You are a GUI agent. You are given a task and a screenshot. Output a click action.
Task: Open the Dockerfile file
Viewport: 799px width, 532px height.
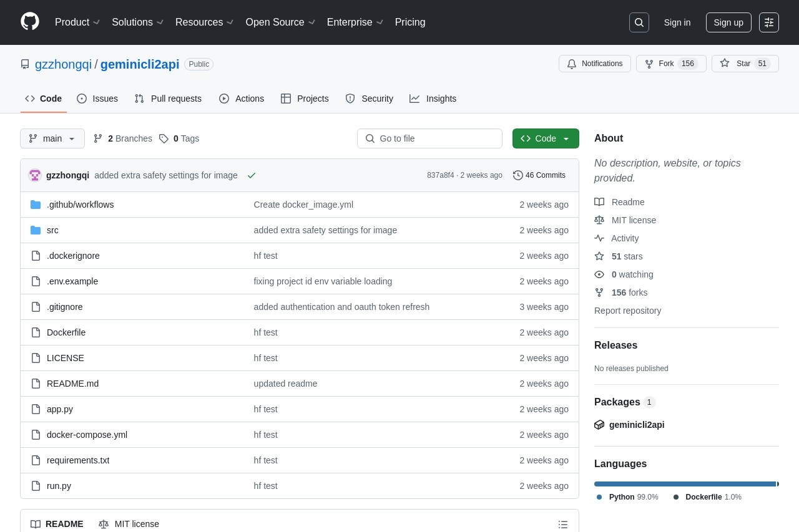point(66,332)
